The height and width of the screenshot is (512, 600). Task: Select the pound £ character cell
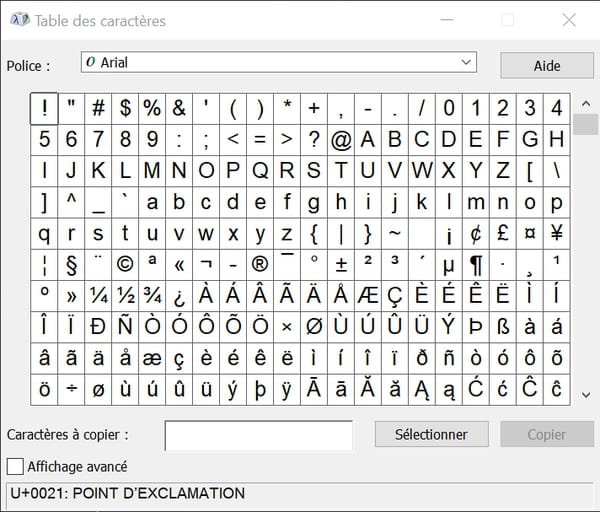tap(503, 234)
